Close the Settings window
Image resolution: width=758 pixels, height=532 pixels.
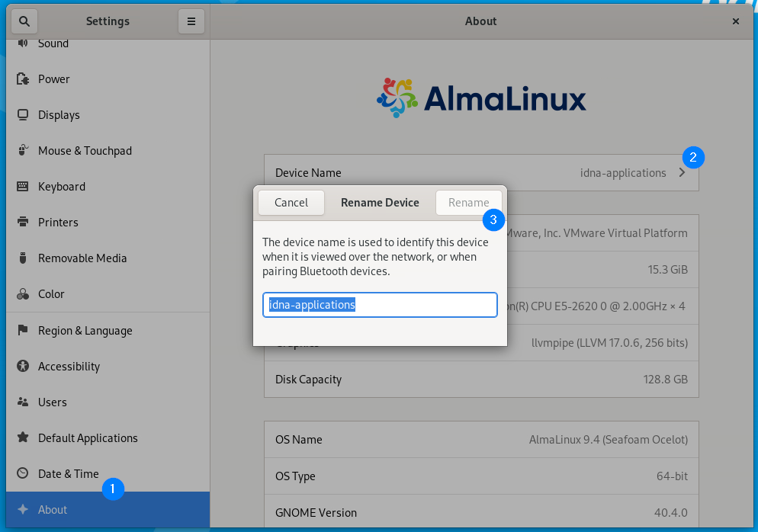tap(736, 21)
